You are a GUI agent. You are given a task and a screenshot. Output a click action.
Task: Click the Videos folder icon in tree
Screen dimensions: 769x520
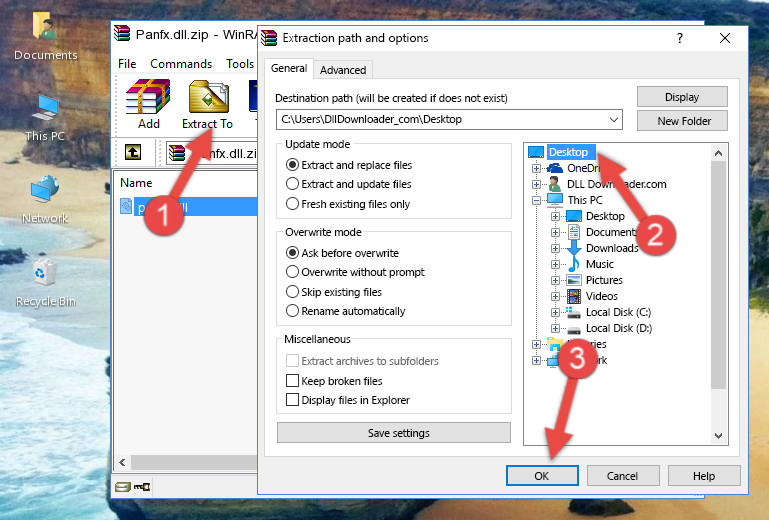[x=574, y=296]
